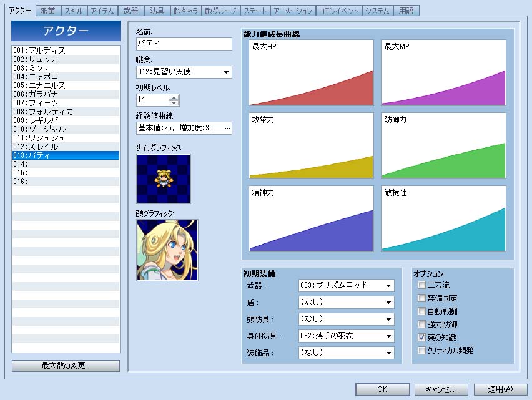Expand the 身体防具 armor dropdown

click(346, 336)
